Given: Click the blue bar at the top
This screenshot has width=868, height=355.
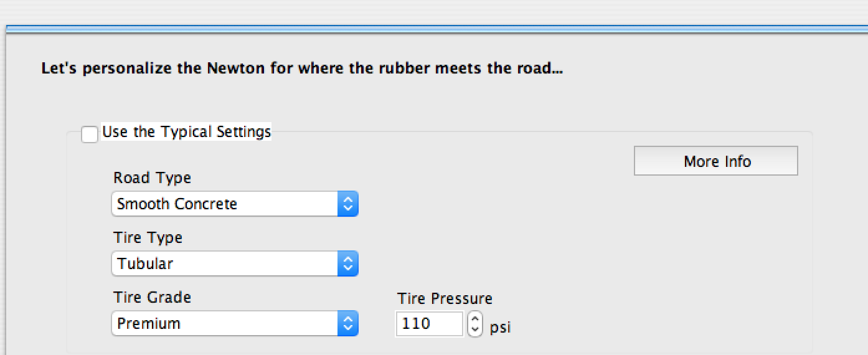Looking at the screenshot, I should (x=436, y=28).
